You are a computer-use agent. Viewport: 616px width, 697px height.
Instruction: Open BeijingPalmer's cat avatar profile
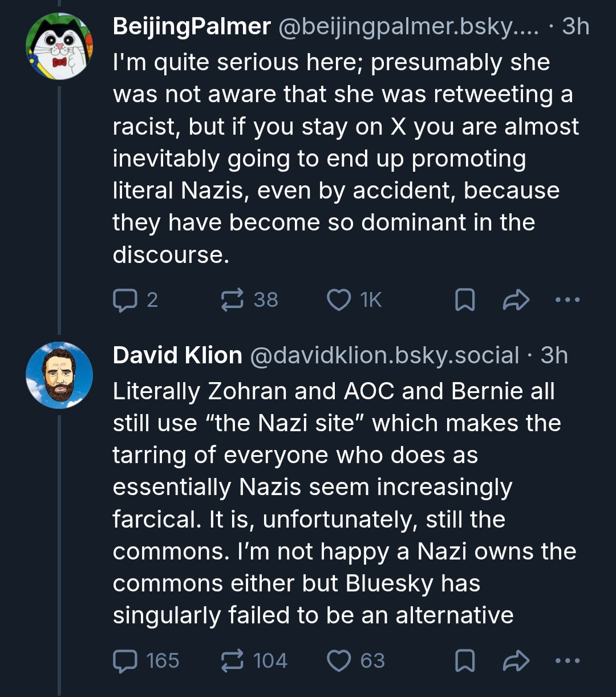(59, 46)
